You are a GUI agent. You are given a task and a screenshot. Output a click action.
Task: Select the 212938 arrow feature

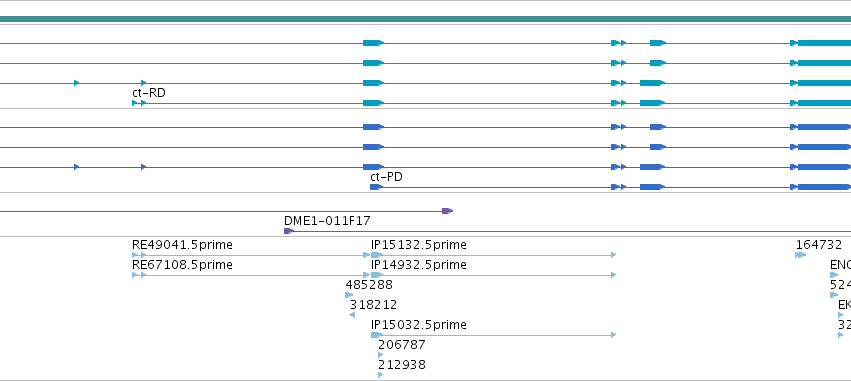380,375
